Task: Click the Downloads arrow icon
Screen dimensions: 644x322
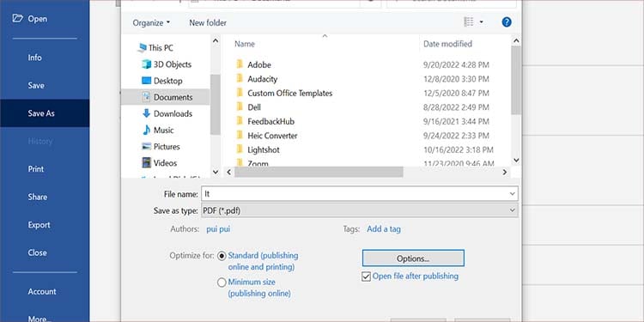Action: [146, 113]
